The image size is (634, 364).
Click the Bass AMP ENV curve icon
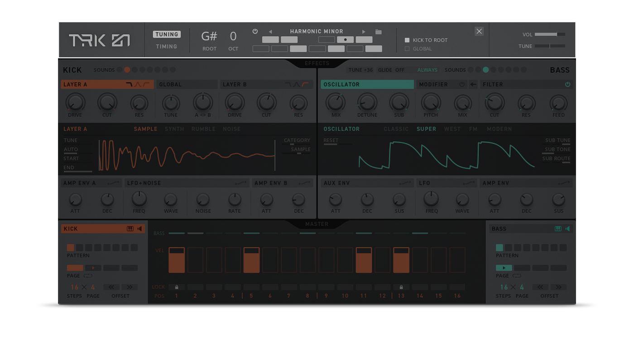(x=564, y=183)
